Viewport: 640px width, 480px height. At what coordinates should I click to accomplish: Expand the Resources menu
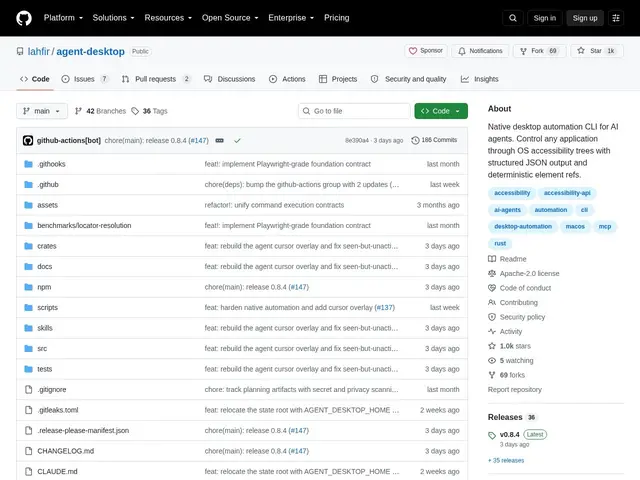click(x=168, y=18)
